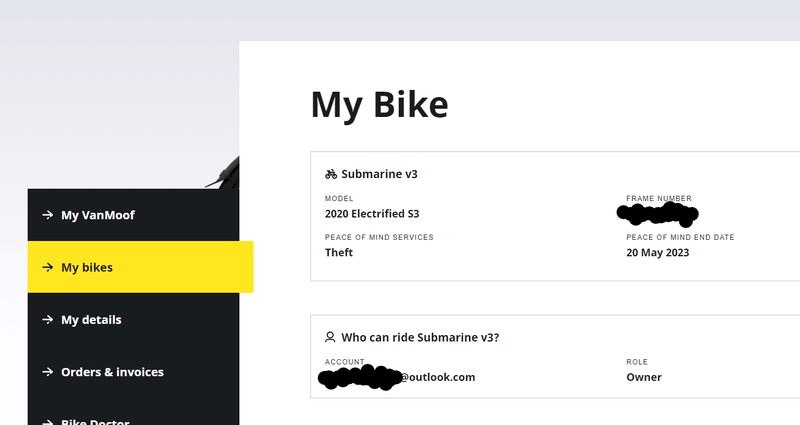Click arrow icon beside Orders & invoices
This screenshot has width=800, height=425.
pyautogui.click(x=47, y=372)
